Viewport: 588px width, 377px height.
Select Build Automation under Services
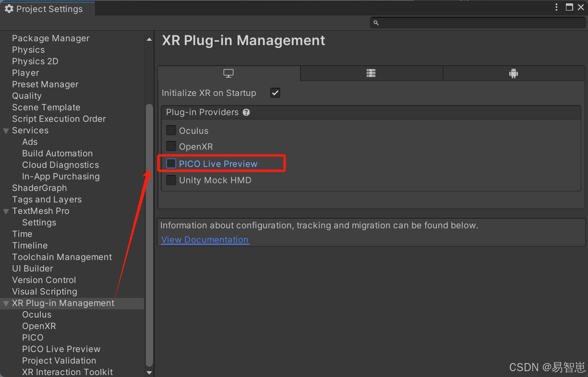(58, 153)
